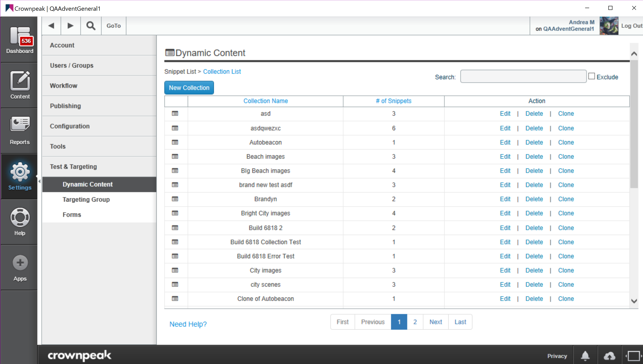Click the row icon beside City images
The height and width of the screenshot is (364, 643).
(175, 271)
